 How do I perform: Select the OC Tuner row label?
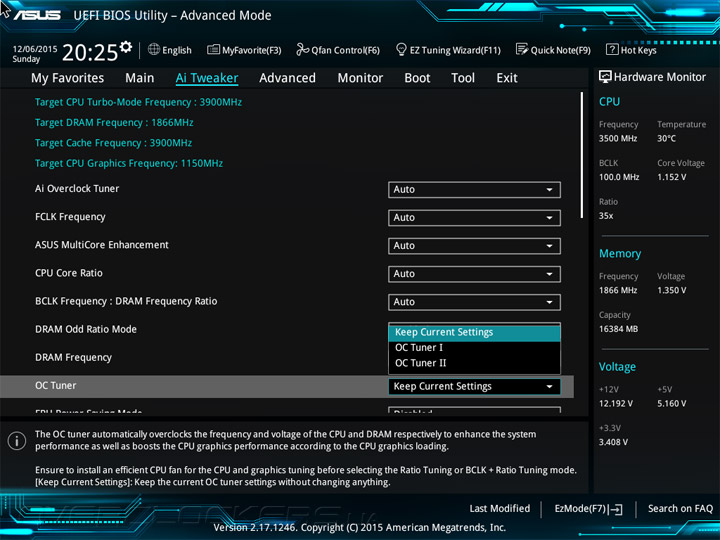tap(56, 386)
